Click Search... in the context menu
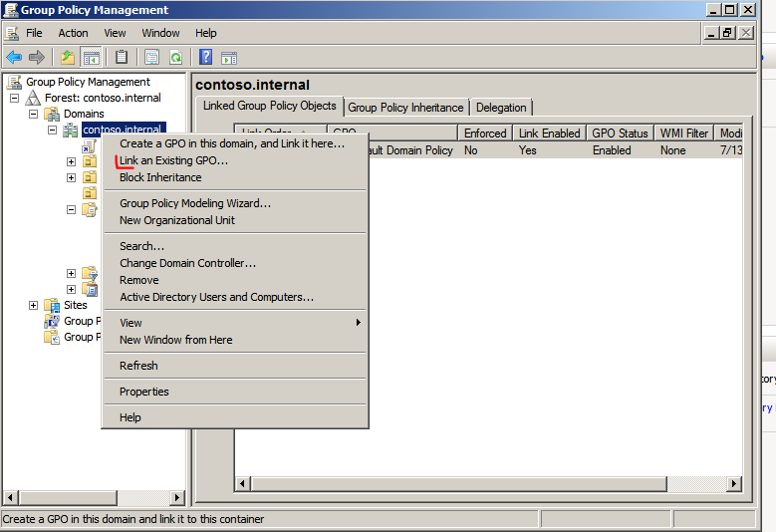The height and width of the screenshot is (532, 776). click(x=235, y=246)
